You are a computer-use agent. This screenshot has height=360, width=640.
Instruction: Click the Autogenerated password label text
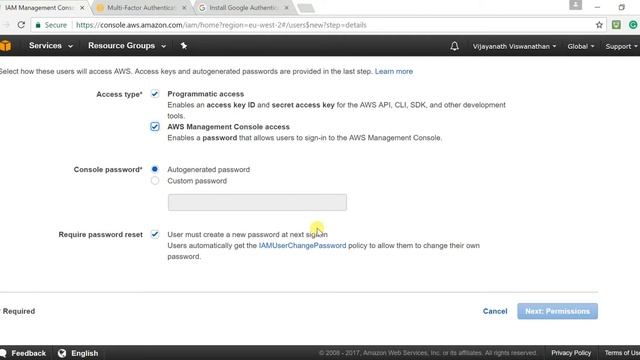pyautogui.click(x=209, y=169)
